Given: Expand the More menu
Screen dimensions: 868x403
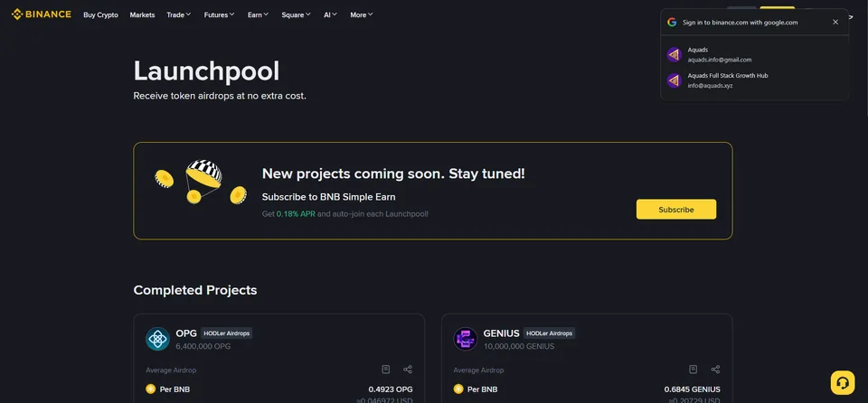Looking at the screenshot, I should coord(362,15).
